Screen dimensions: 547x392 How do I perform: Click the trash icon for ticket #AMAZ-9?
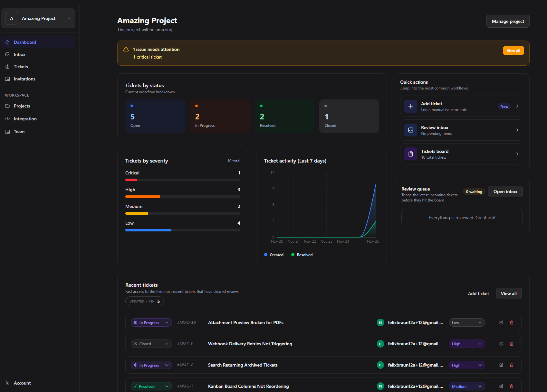click(x=511, y=344)
